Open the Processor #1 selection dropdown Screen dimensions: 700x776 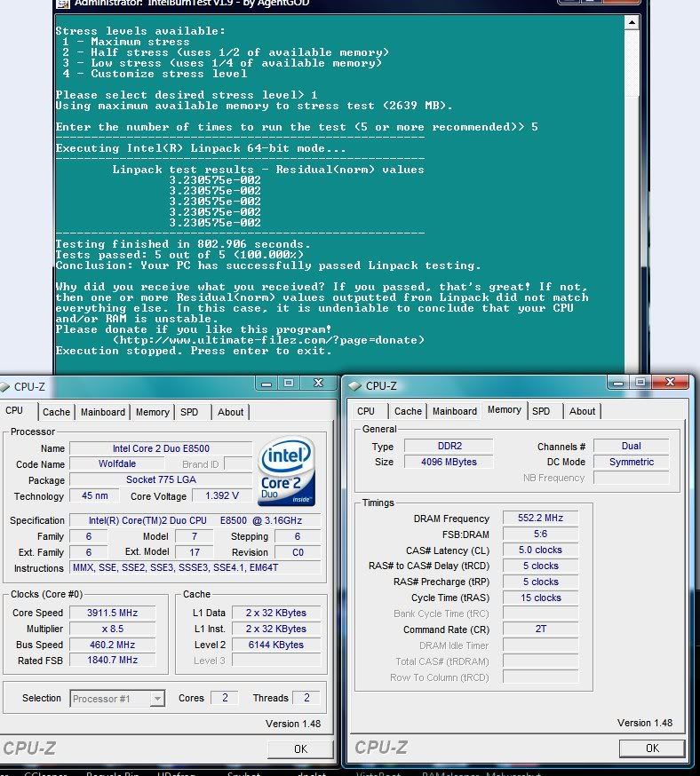coord(157,698)
